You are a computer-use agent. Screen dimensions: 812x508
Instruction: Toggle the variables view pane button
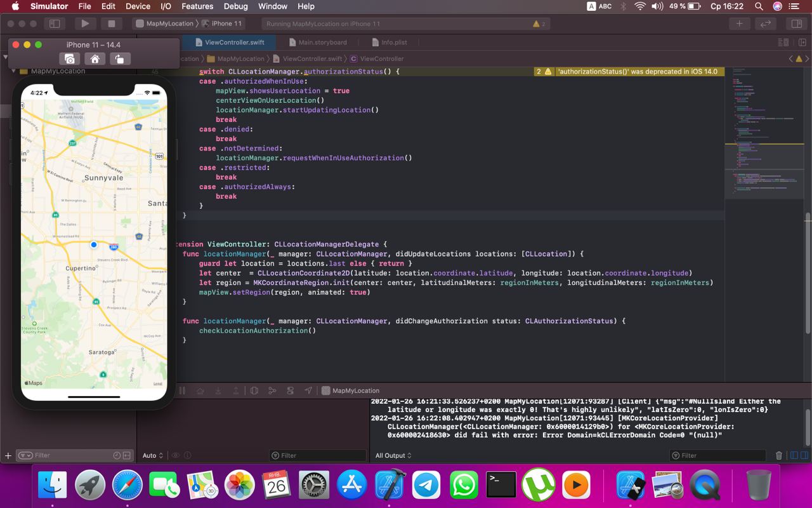point(793,455)
